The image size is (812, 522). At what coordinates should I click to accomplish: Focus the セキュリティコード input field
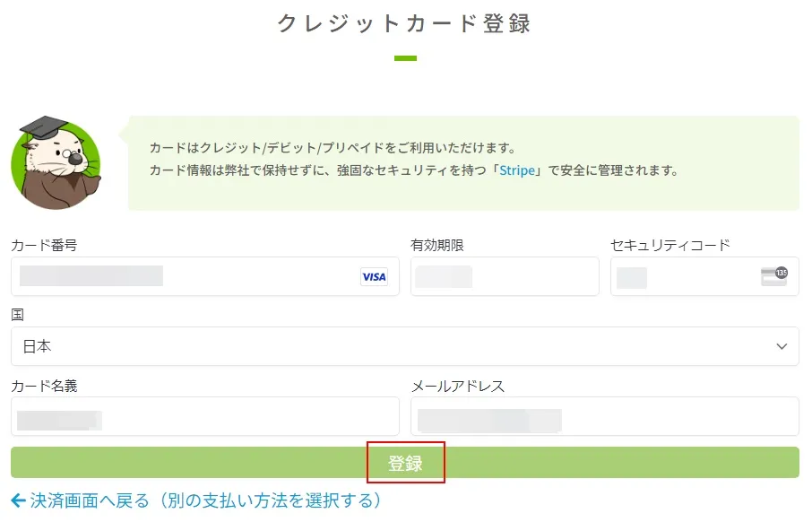point(704,276)
